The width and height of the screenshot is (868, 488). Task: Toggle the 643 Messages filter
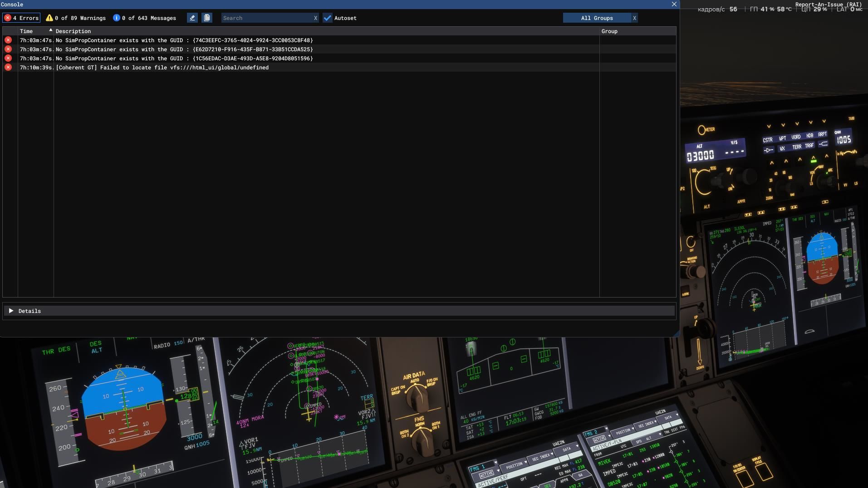[x=144, y=18]
